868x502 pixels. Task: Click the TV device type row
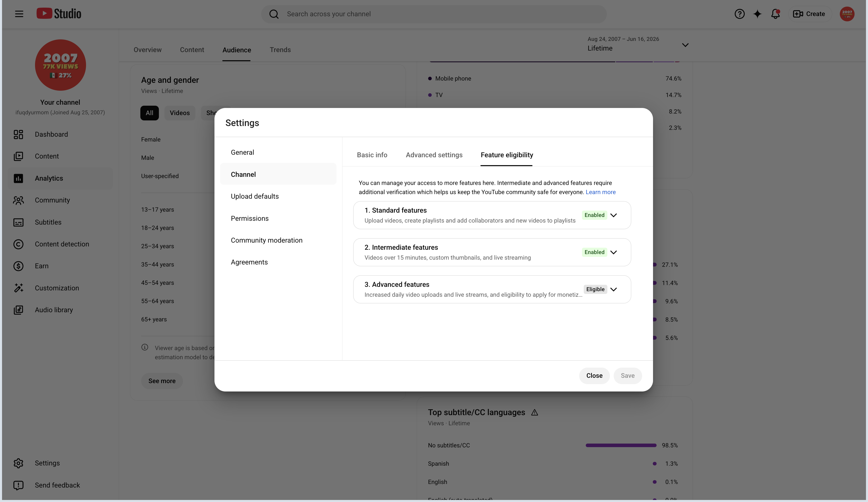click(555, 95)
